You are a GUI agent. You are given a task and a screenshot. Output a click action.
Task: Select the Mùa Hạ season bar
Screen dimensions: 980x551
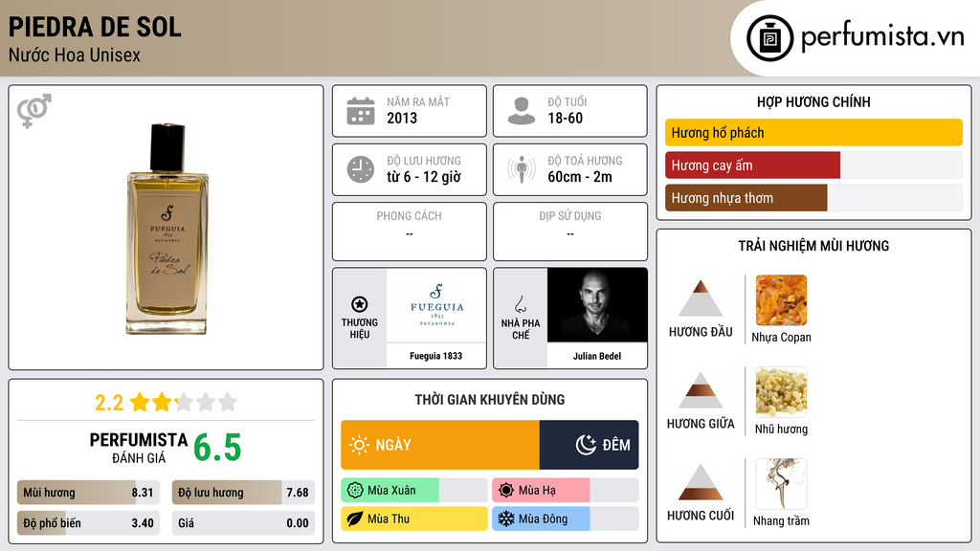point(565,491)
